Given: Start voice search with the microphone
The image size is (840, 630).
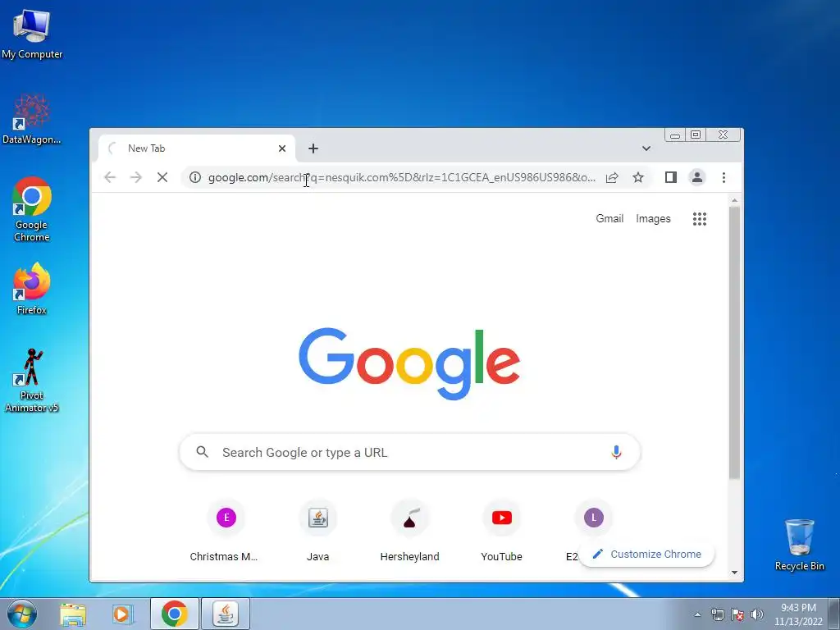Looking at the screenshot, I should coord(616,452).
